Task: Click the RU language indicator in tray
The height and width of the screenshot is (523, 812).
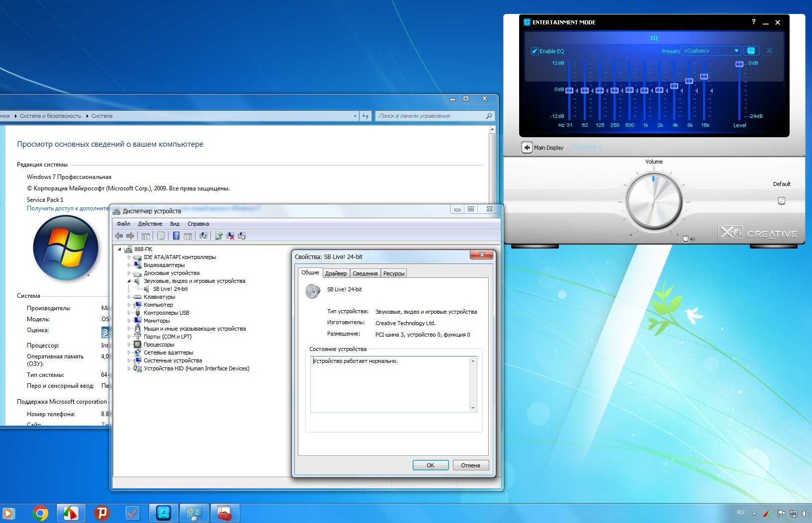Action: (740, 512)
